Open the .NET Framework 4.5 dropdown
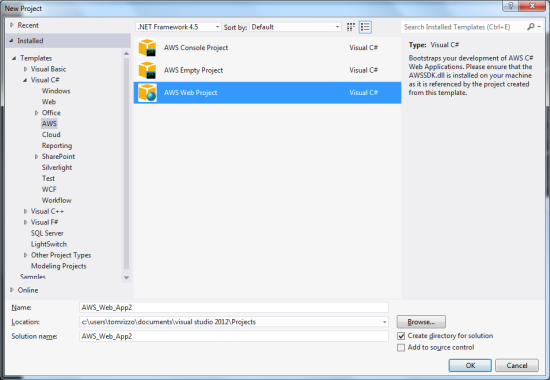 178,27
